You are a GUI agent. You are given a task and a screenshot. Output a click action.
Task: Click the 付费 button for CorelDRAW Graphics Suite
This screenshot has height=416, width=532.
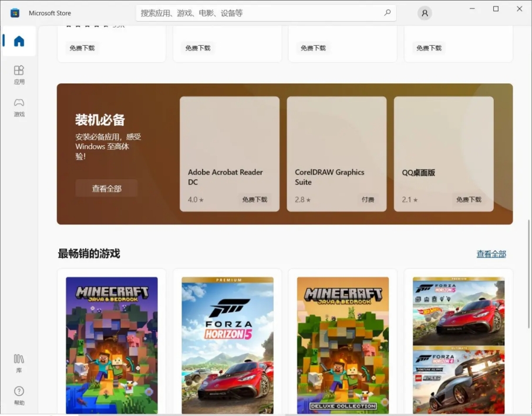click(x=368, y=199)
